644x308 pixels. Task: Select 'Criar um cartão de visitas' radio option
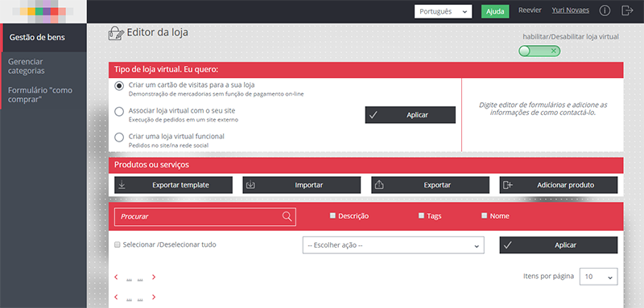[119, 86]
